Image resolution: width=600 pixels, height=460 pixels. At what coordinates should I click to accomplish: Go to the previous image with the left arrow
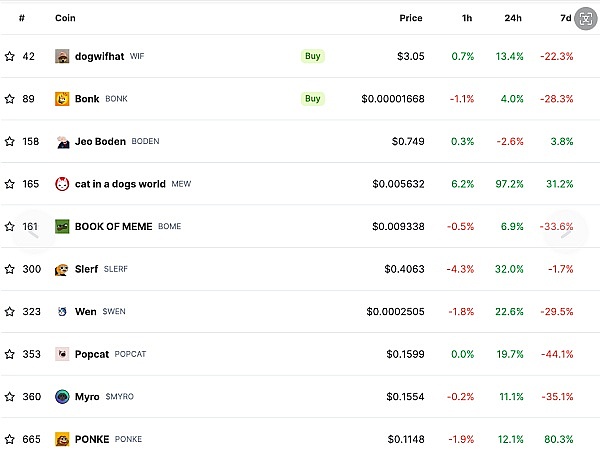[x=30, y=232]
